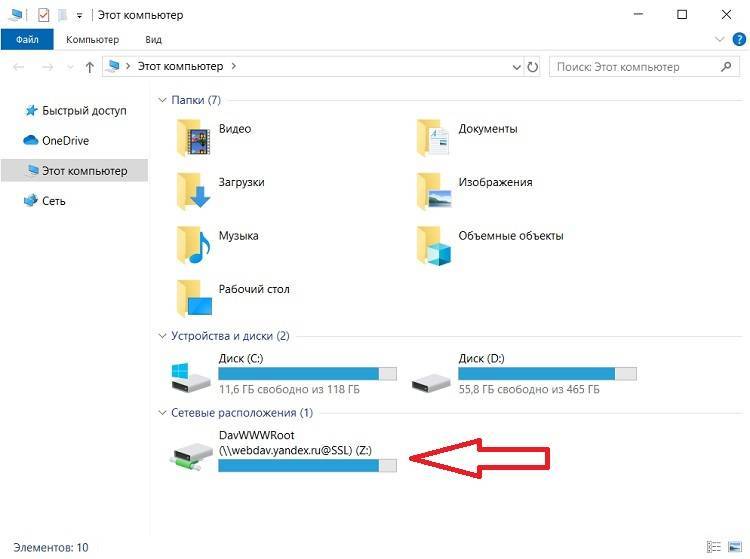This screenshot has width=750, height=559.
Task: Open the help question mark icon
Action: [739, 39]
